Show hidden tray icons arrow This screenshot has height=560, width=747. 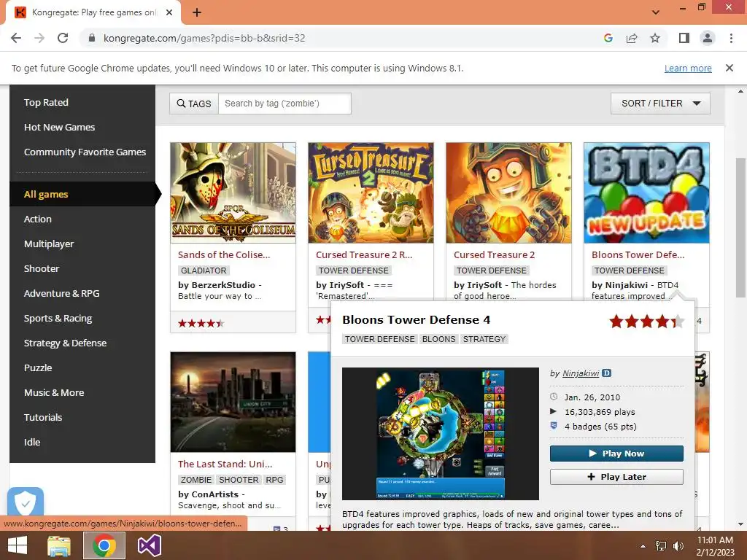click(643, 546)
